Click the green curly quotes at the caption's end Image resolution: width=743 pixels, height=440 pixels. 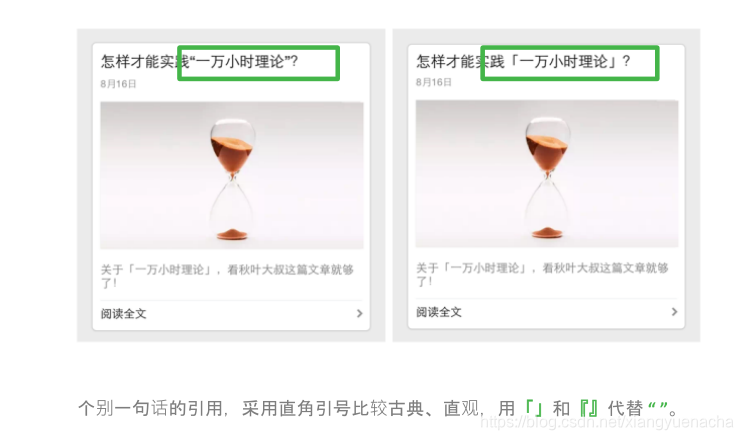pyautogui.click(x=657, y=406)
